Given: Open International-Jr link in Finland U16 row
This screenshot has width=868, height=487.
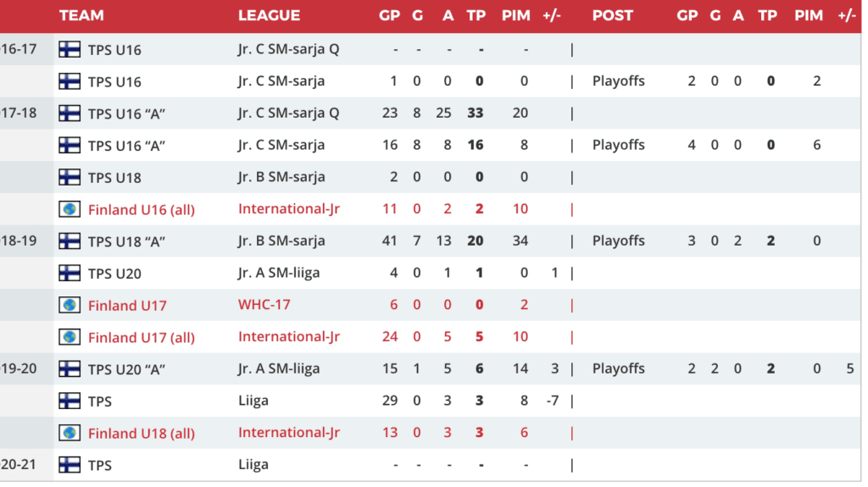Looking at the screenshot, I should [x=288, y=209].
